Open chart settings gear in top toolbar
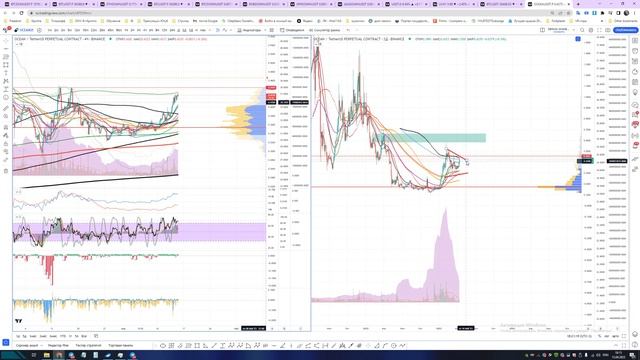This screenshot has width=640, height=360. click(591, 30)
